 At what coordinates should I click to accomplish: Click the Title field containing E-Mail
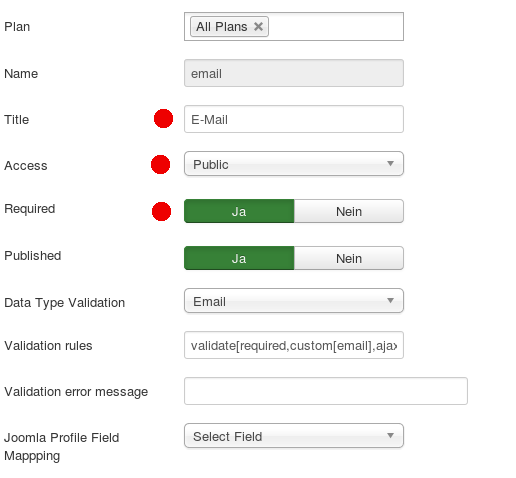point(294,119)
